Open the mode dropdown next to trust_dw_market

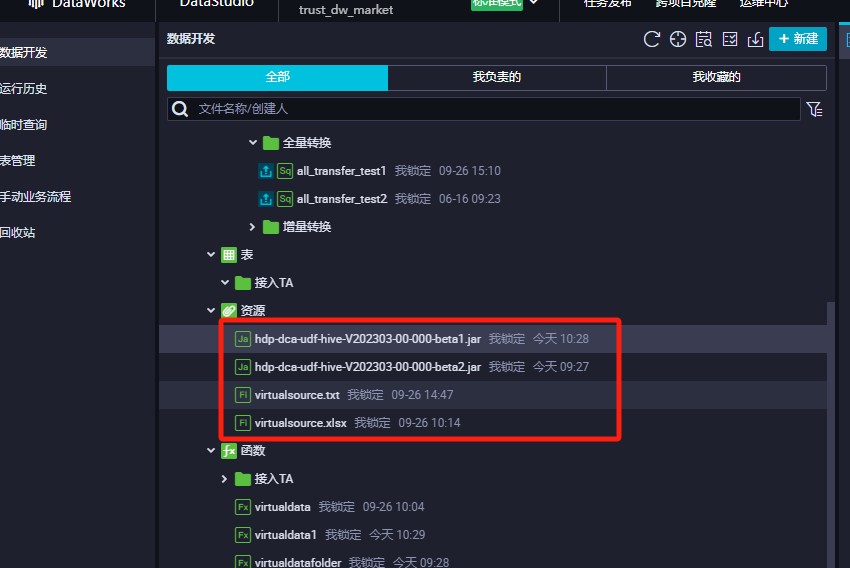tap(534, 3)
